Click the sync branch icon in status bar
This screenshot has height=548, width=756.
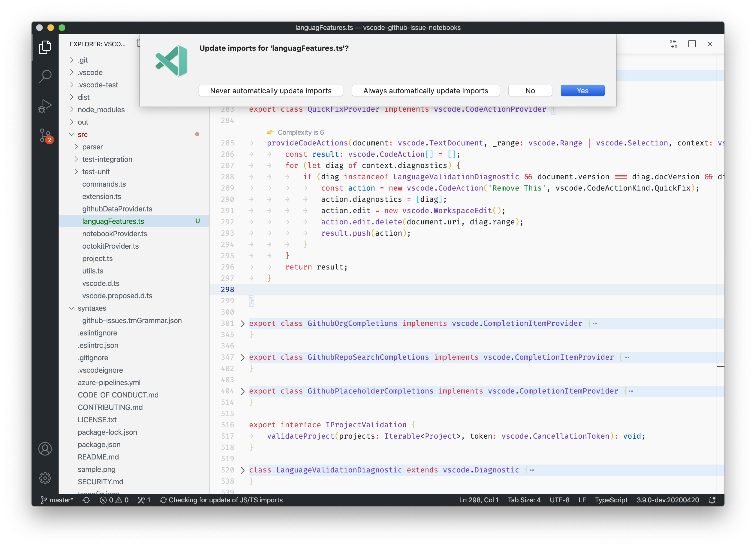tap(86, 500)
